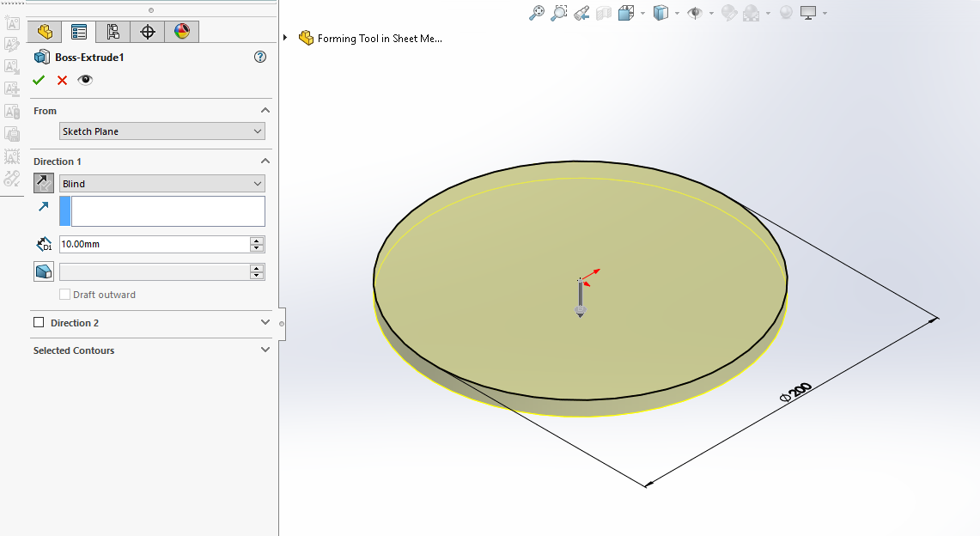Accept the extrude with green checkmark
The width and height of the screenshot is (980, 536).
tap(39, 80)
